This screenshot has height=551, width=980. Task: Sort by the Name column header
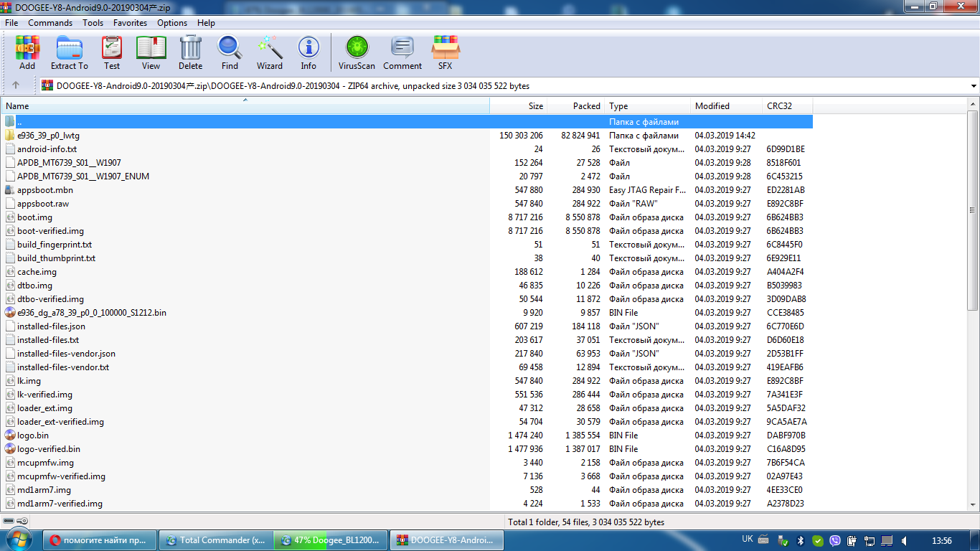(245, 105)
